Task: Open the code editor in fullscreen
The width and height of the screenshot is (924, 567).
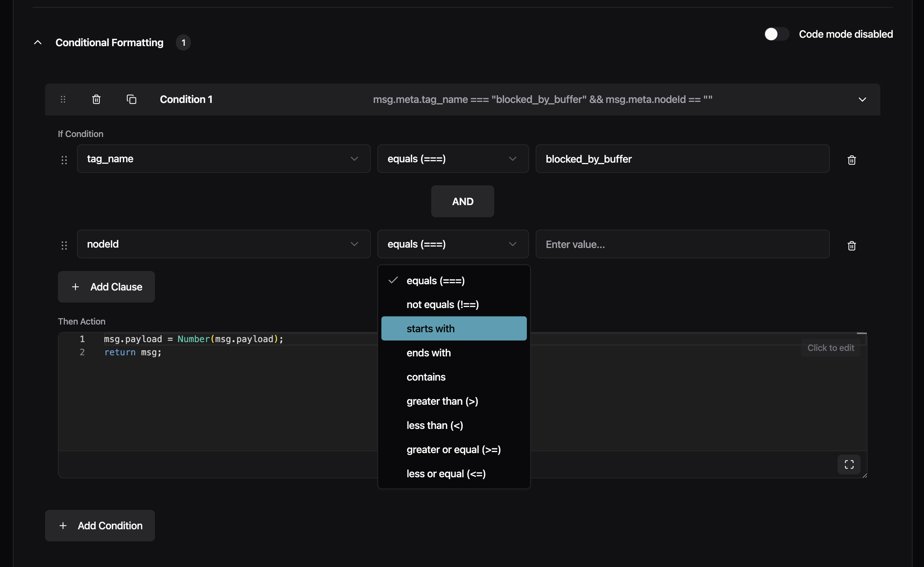Action: pyautogui.click(x=849, y=464)
